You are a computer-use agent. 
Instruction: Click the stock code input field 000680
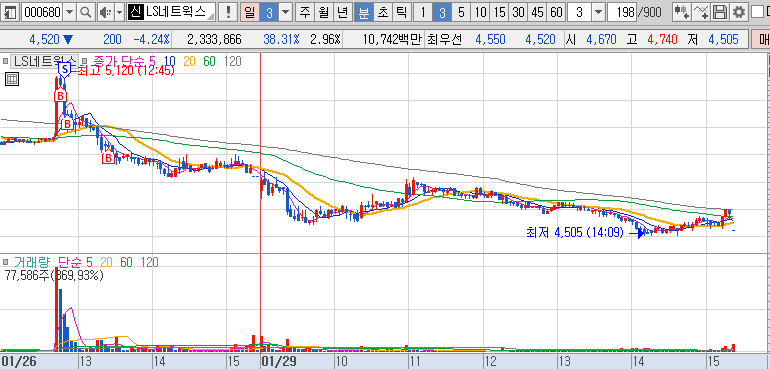(42, 13)
